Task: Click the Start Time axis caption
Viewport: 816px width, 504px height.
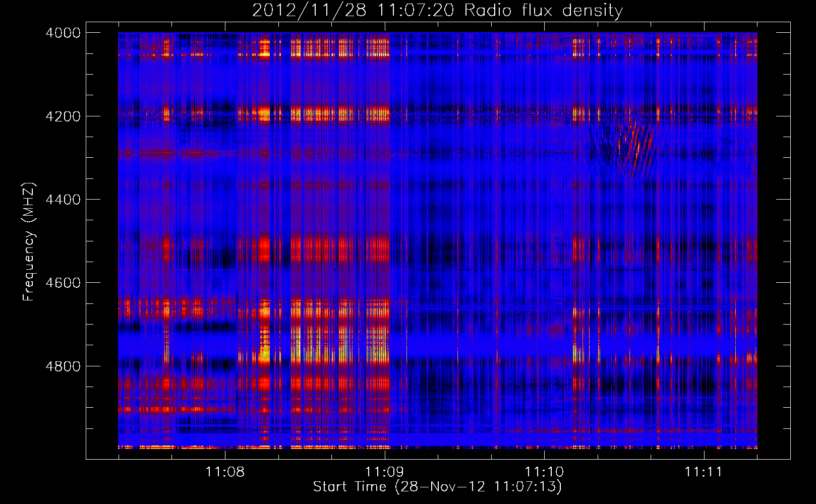Action: click(x=437, y=487)
